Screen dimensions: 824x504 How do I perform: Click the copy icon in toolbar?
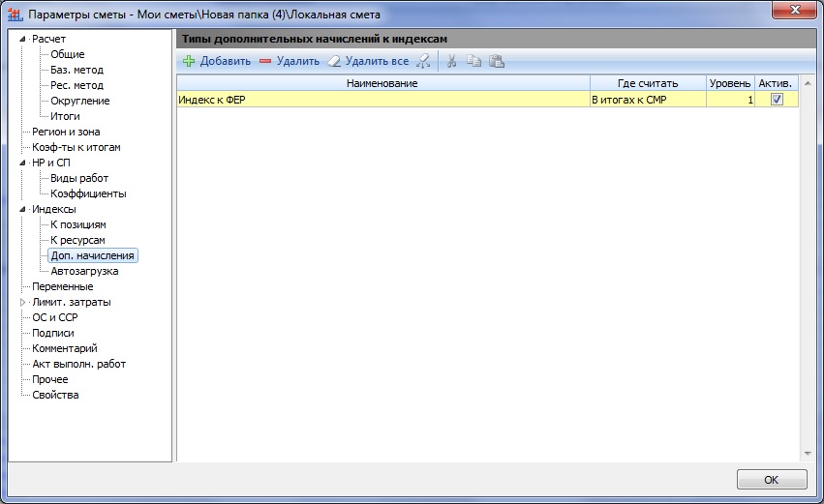[x=474, y=61]
